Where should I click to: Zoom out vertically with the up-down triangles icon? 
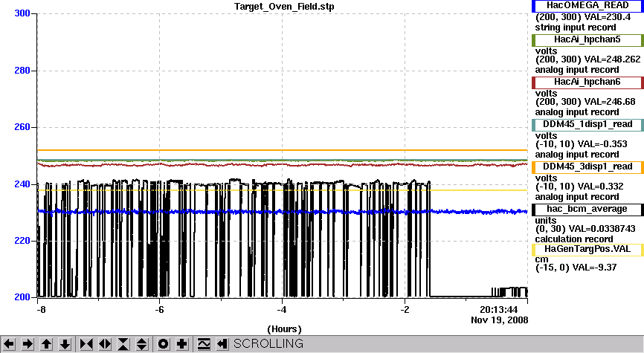click(142, 343)
